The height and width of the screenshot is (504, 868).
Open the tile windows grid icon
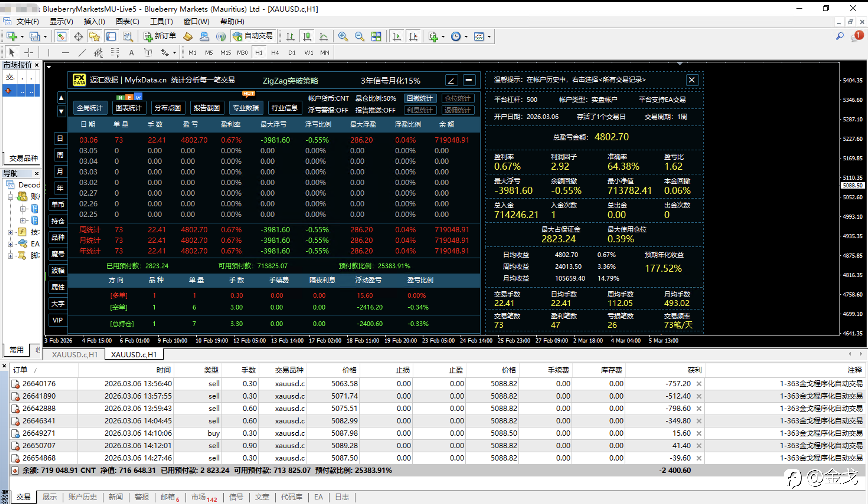coord(376,36)
